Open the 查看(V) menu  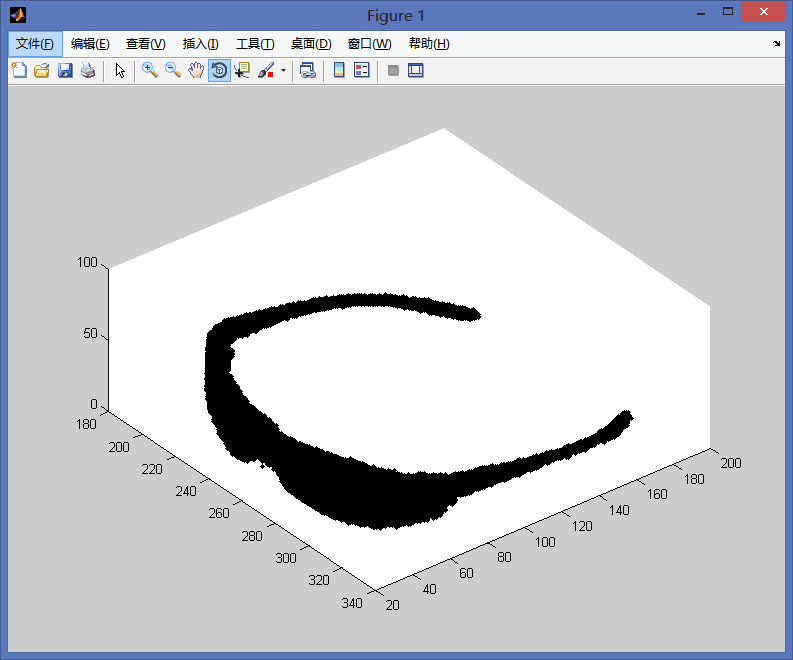point(146,44)
